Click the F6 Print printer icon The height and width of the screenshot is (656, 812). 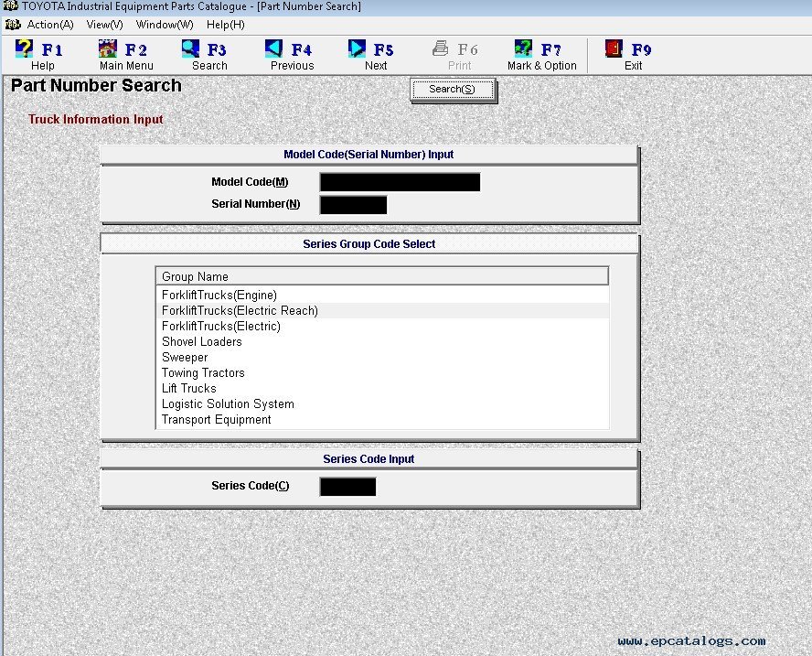(x=441, y=48)
